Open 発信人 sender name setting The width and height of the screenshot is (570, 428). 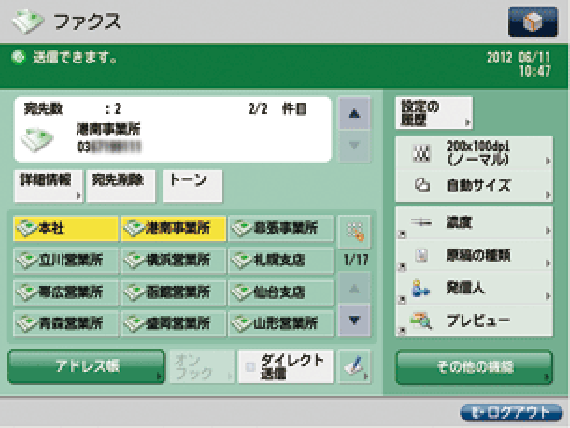tap(474, 288)
